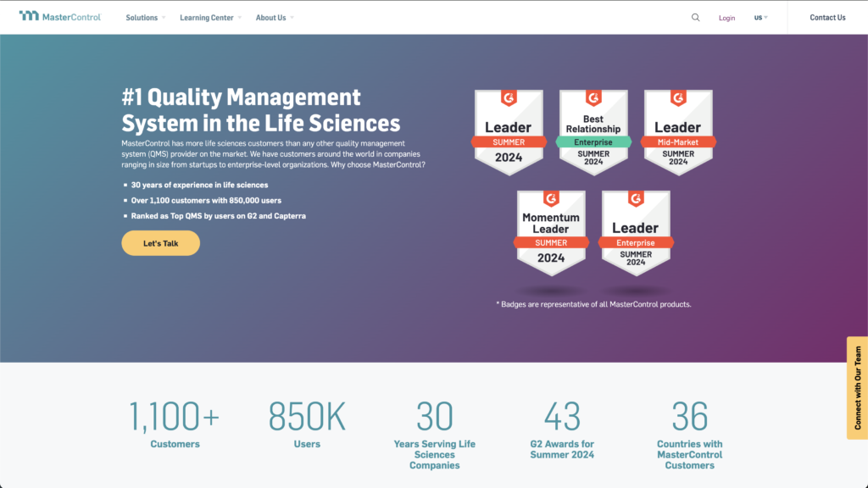
Task: Select the Leader Enterprise Summer badge
Action: 636,232
